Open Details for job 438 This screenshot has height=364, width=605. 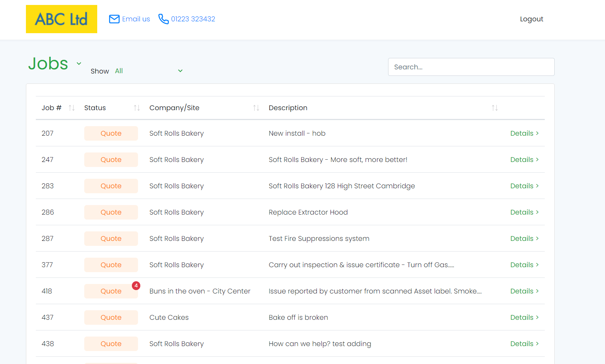(525, 344)
